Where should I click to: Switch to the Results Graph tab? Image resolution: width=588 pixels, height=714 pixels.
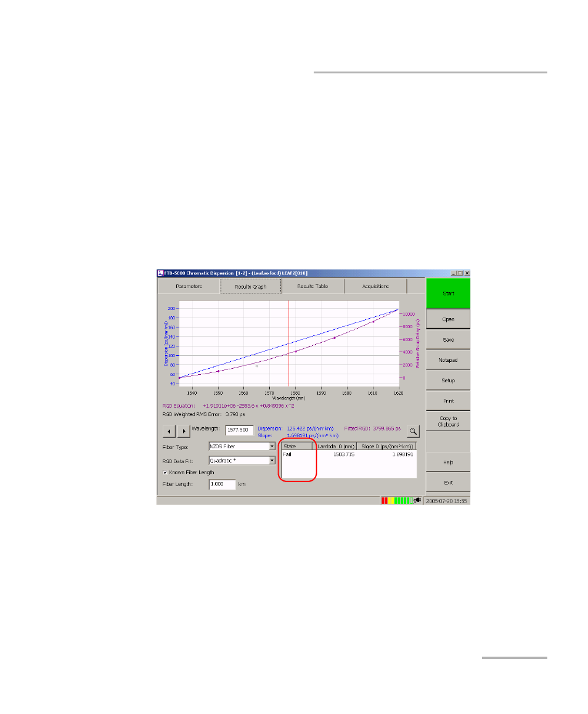(251, 287)
